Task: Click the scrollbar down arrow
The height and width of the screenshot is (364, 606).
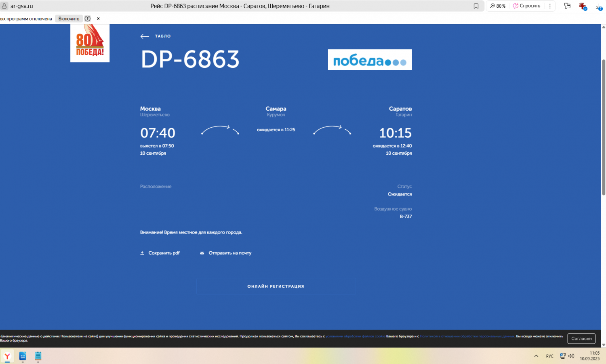Action: point(604,345)
